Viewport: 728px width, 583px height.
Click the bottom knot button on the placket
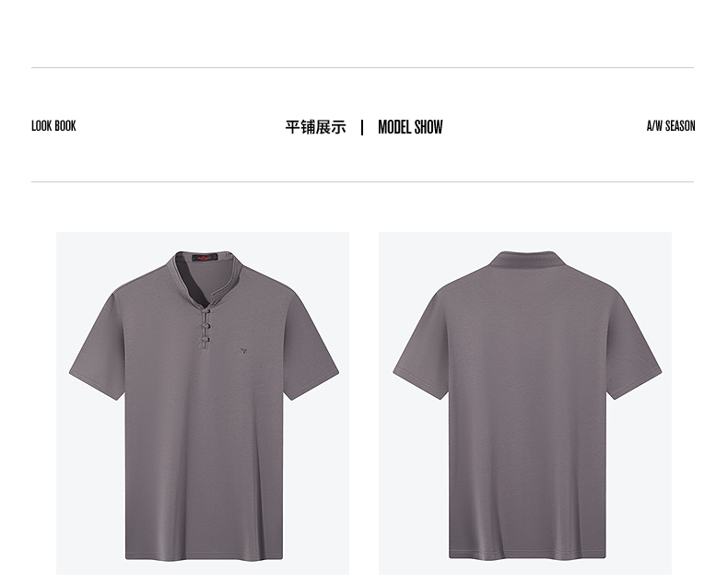pyautogui.click(x=205, y=341)
